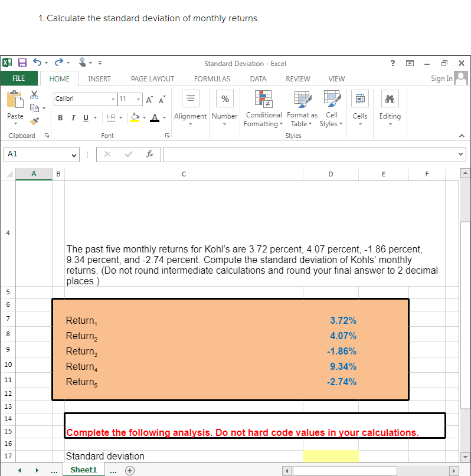Click the Undo arrow icon

point(37,63)
